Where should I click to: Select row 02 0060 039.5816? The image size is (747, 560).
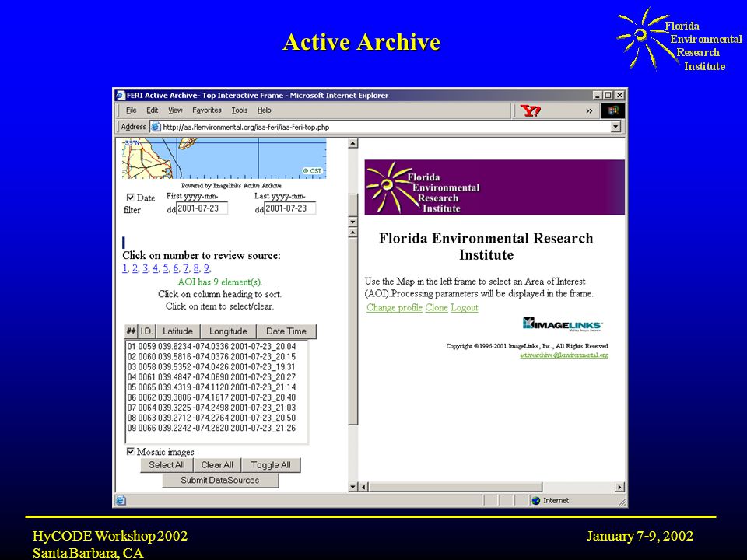click(212, 357)
